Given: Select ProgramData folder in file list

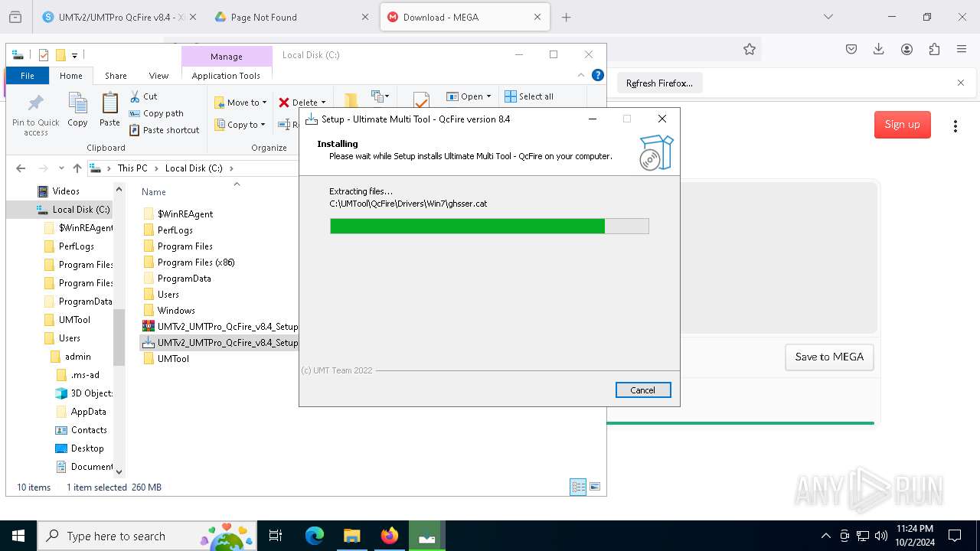Looking at the screenshot, I should tap(184, 279).
